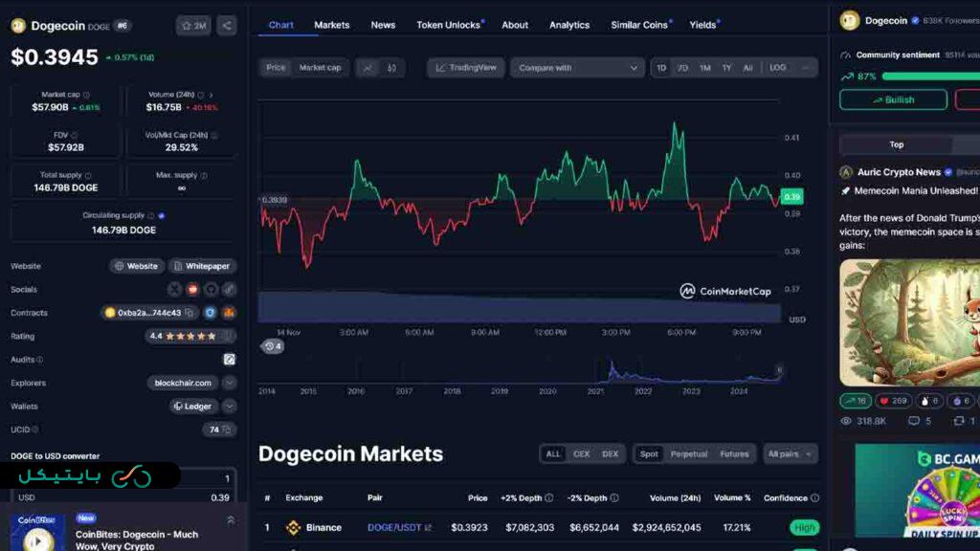Enable LOG scale on the chart
Image resolution: width=980 pixels, height=551 pixels.
[x=778, y=68]
